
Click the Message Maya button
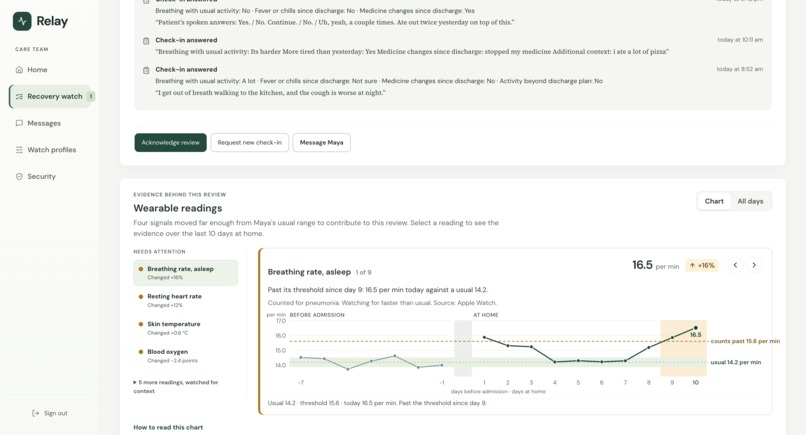tap(321, 142)
